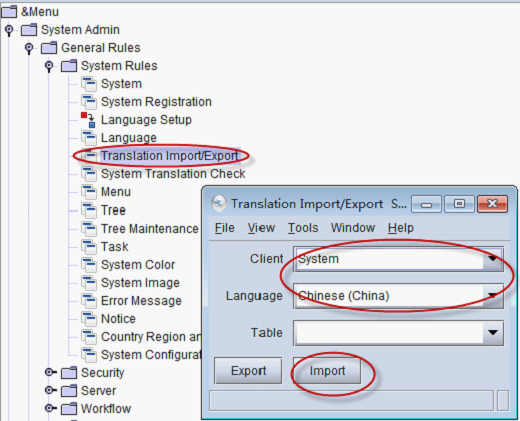Click the System Configurator window icon
This screenshot has width=520, height=421.
tap(89, 355)
